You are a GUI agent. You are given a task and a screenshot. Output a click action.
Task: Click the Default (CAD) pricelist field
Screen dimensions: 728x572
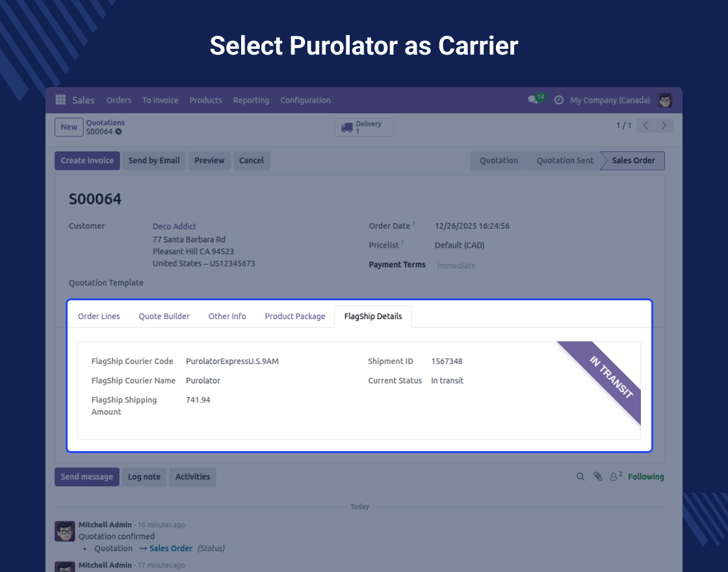pyautogui.click(x=460, y=245)
